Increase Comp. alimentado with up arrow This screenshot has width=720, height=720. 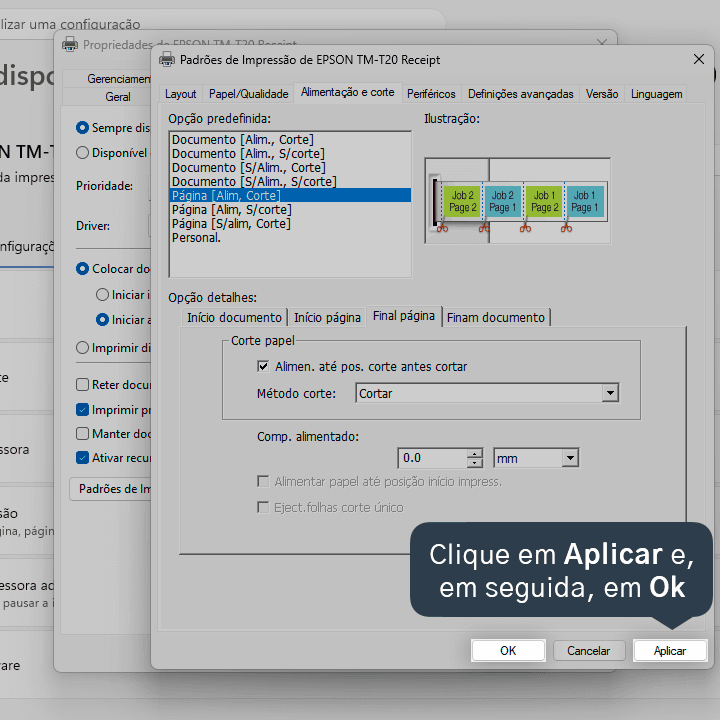(x=475, y=453)
